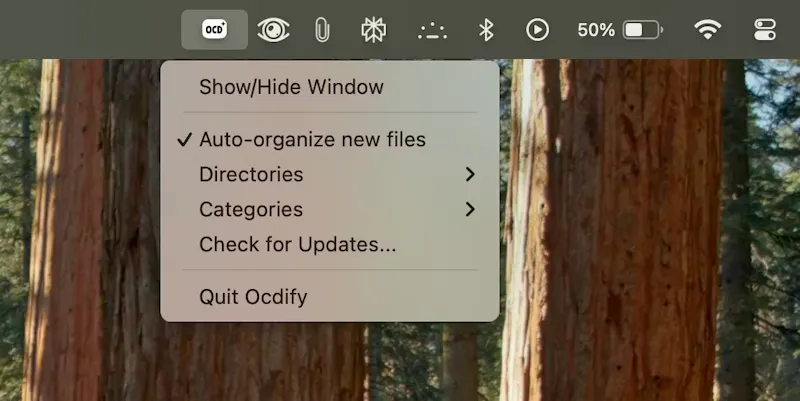Screen dimensions: 800x401
Task: Select Show/Hide Window menu item
Action: point(330,87)
